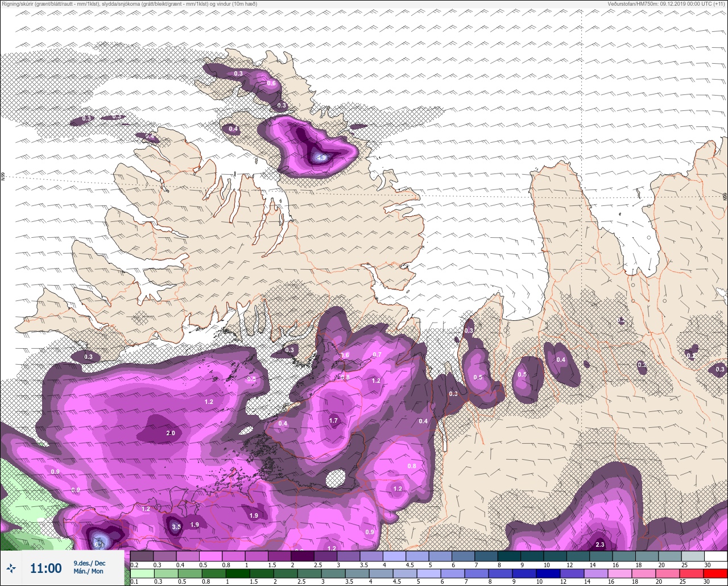The image size is (728, 586).
Task: Click the white lake hole in the purple area
Action: tap(336, 478)
